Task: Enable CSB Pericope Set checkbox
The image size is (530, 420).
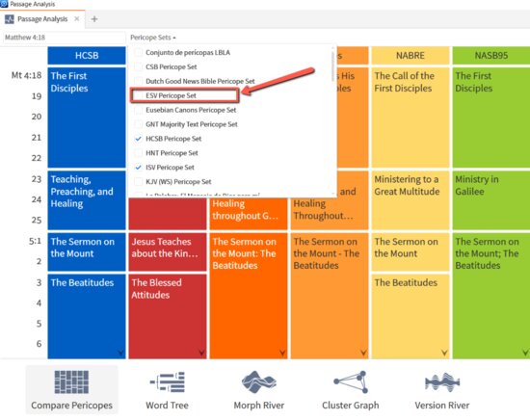Action: pos(138,66)
